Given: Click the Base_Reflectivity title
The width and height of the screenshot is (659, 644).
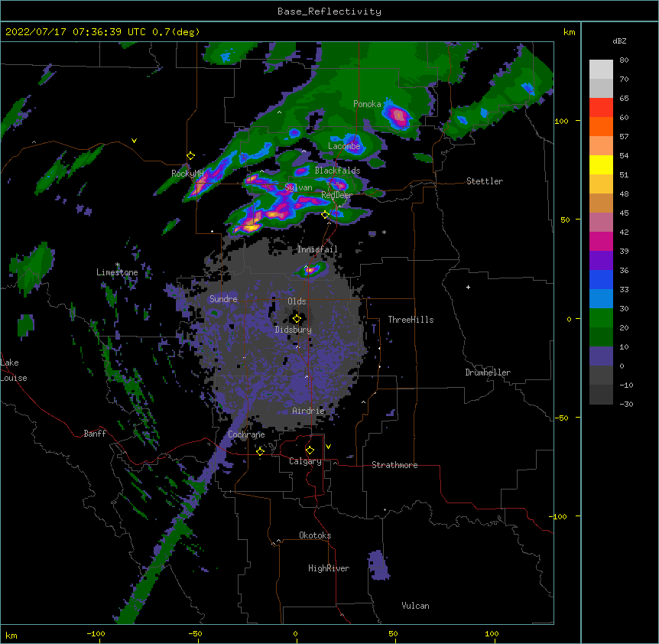Looking at the screenshot, I should click(x=329, y=11).
